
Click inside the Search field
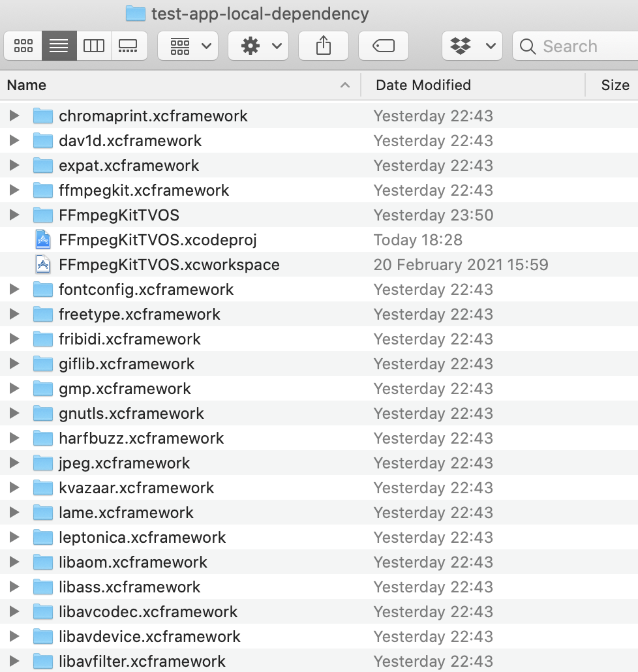tap(577, 46)
